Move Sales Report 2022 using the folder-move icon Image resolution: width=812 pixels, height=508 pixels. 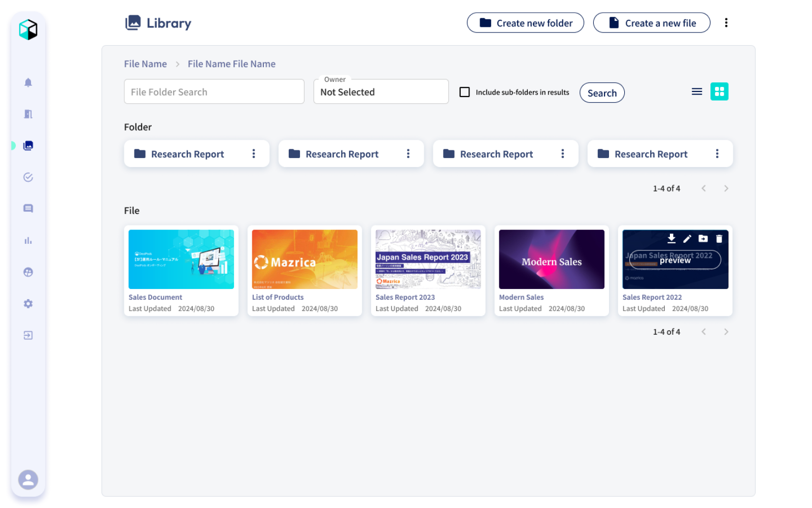[704, 238]
